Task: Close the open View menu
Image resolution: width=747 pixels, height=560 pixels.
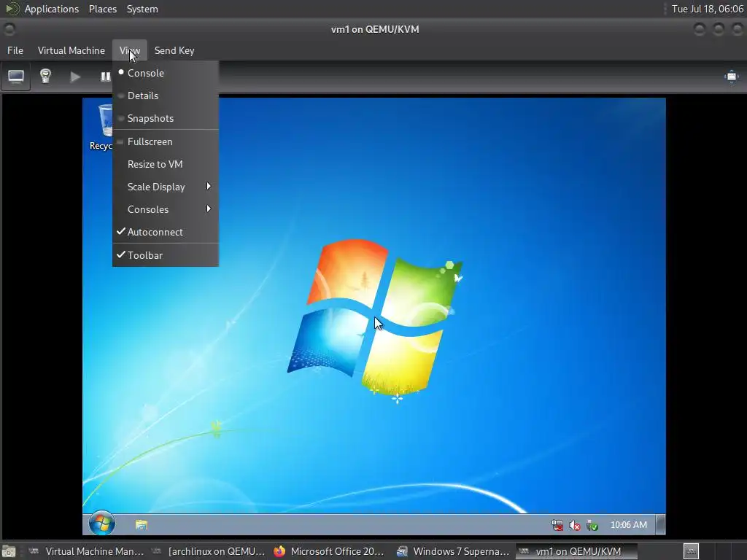Action: (130, 50)
